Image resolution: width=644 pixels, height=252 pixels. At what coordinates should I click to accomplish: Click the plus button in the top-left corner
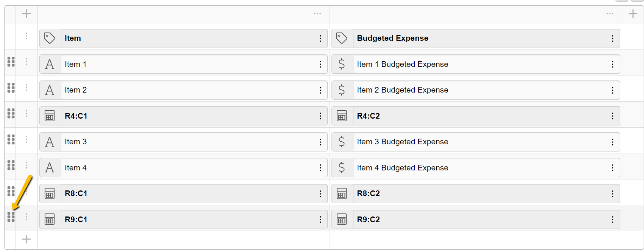point(26,14)
